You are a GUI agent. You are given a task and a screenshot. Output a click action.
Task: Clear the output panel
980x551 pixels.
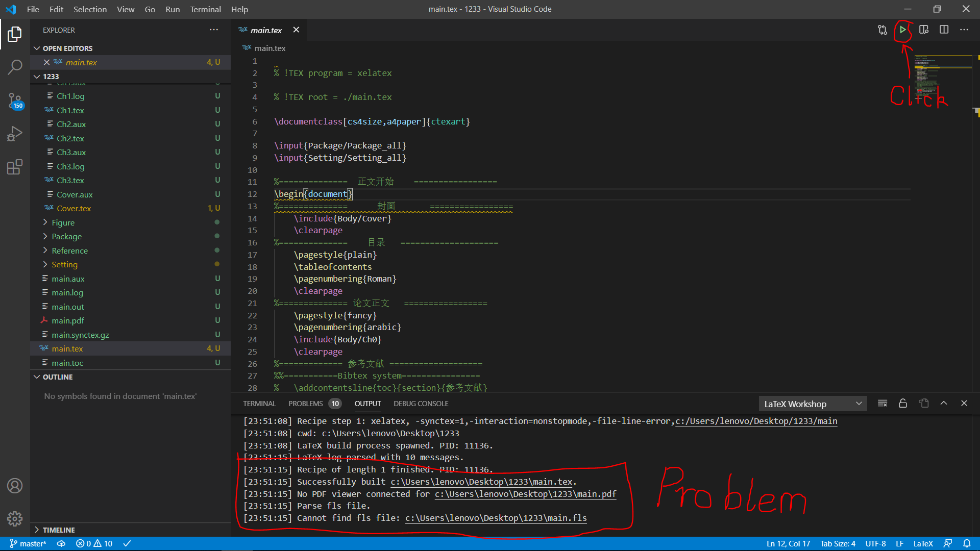pyautogui.click(x=882, y=403)
